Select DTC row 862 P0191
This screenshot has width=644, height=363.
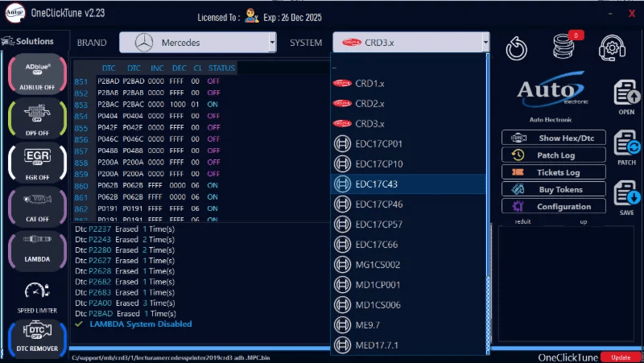(x=147, y=208)
